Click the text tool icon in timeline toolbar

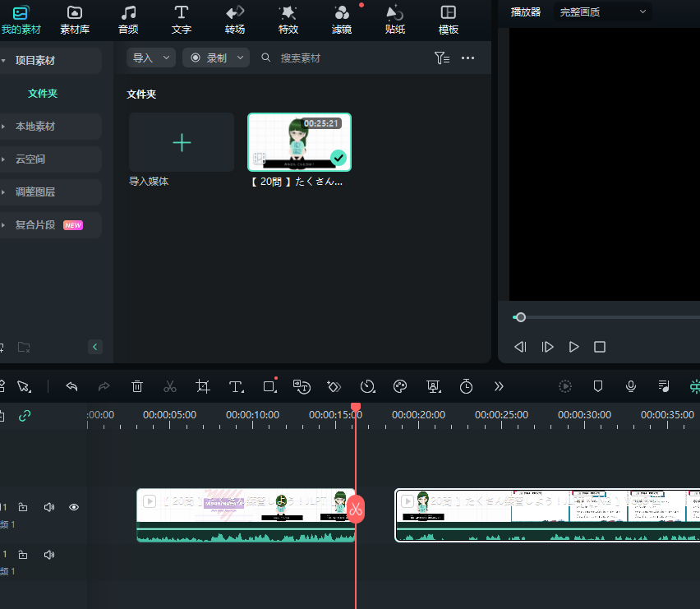(236, 386)
